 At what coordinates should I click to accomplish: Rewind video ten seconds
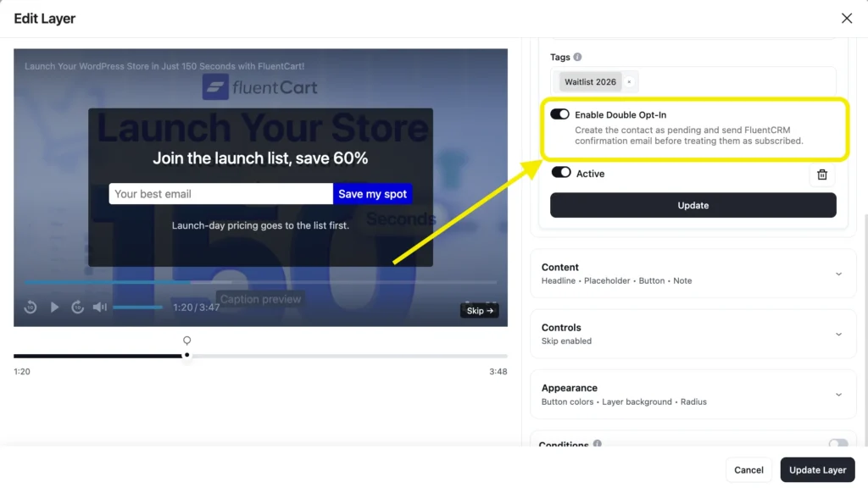pos(31,307)
